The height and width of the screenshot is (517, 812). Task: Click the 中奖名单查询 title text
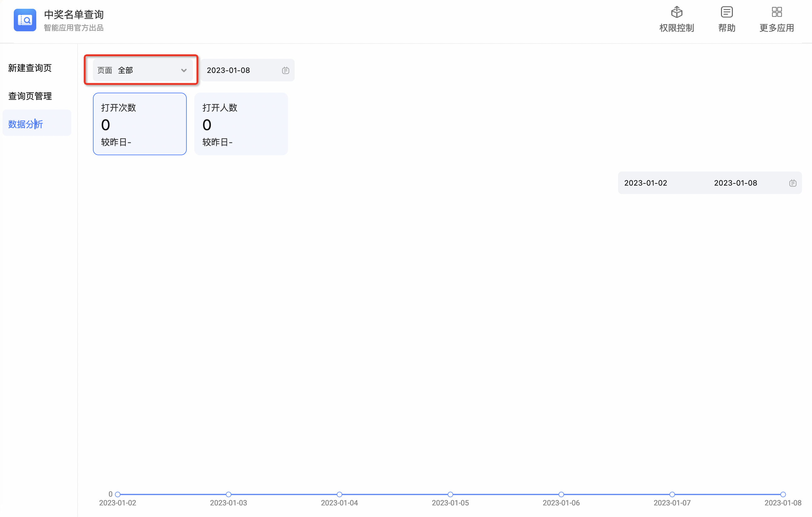click(x=74, y=14)
